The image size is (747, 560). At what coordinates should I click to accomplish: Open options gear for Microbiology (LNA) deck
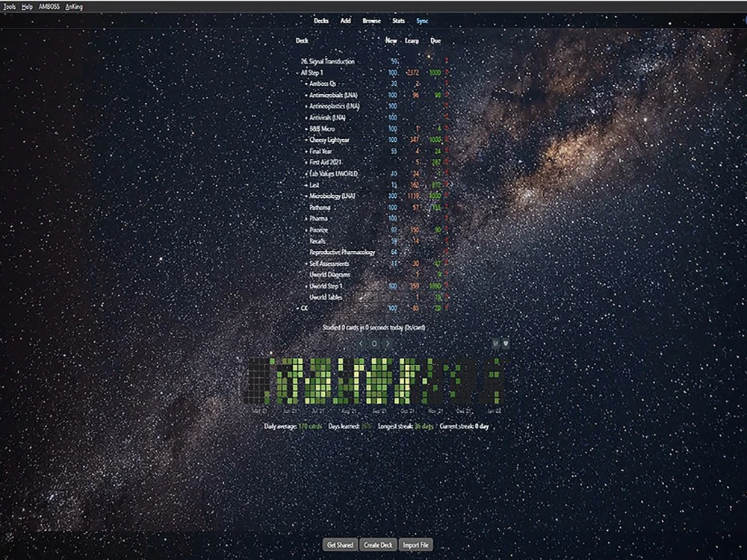tap(447, 196)
